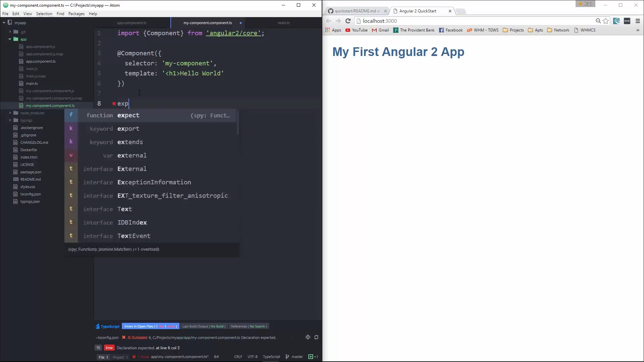Click TypeScript grammar selector in status bar
This screenshot has width=644, height=362.
point(271,357)
